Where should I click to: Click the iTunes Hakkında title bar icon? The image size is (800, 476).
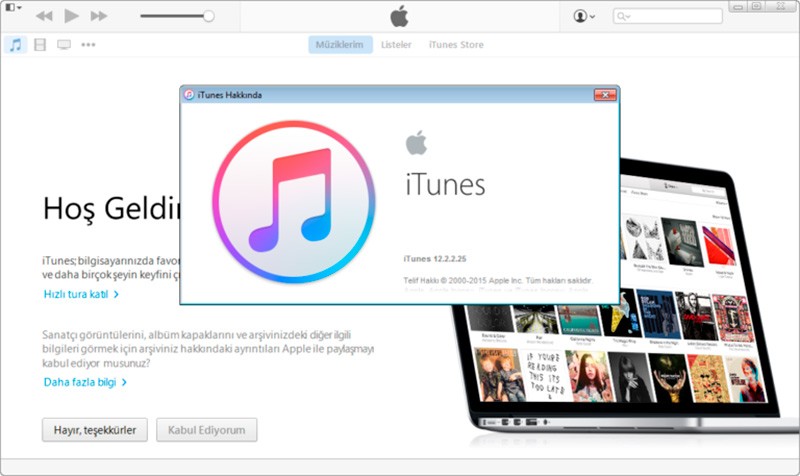pos(189,95)
